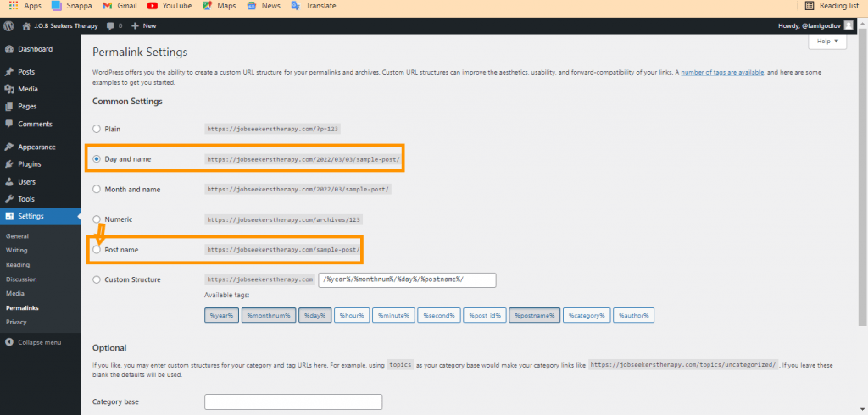Click into the custom structure text field

[407, 280]
